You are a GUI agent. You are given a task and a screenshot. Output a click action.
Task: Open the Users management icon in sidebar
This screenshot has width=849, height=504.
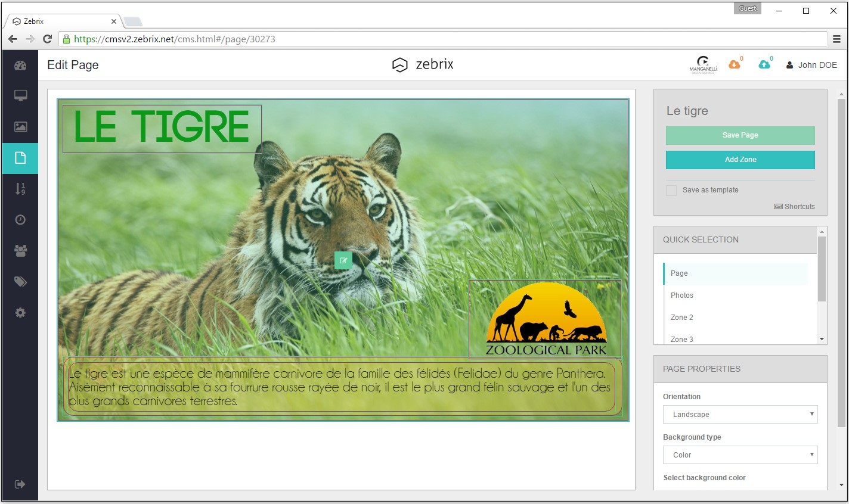(20, 250)
